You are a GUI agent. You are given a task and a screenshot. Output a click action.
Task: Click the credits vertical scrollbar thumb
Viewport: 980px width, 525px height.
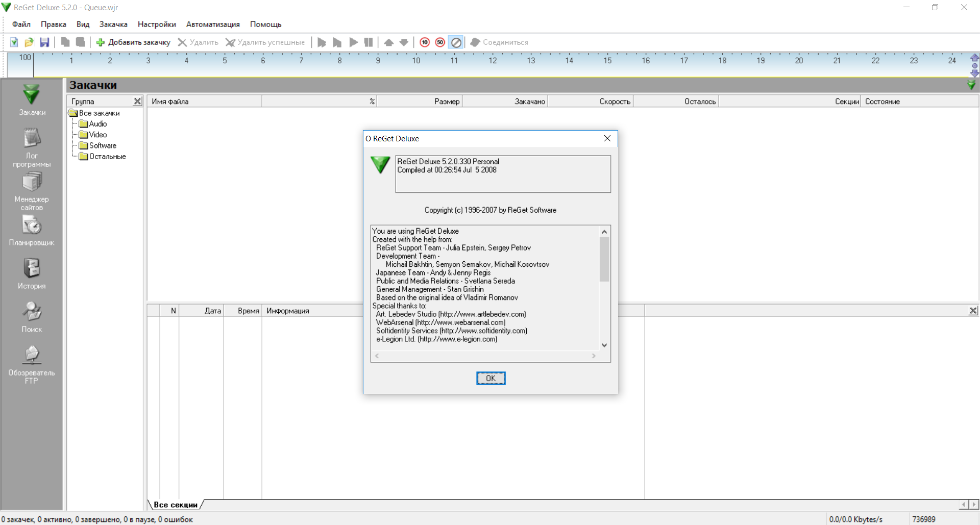[604, 259]
